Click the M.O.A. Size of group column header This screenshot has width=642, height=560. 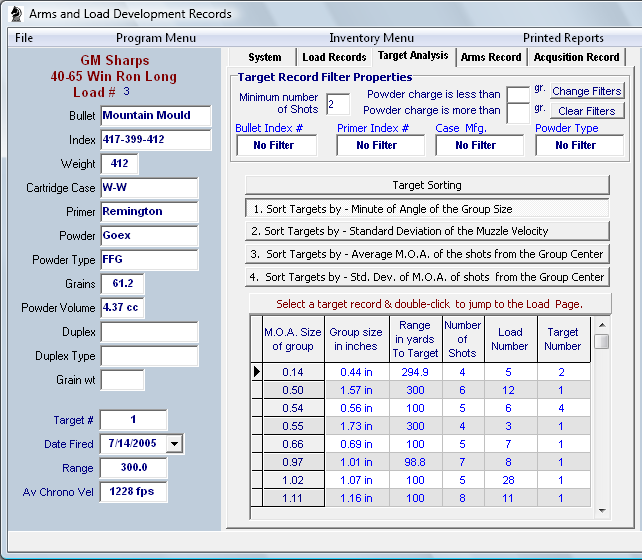[293, 339]
